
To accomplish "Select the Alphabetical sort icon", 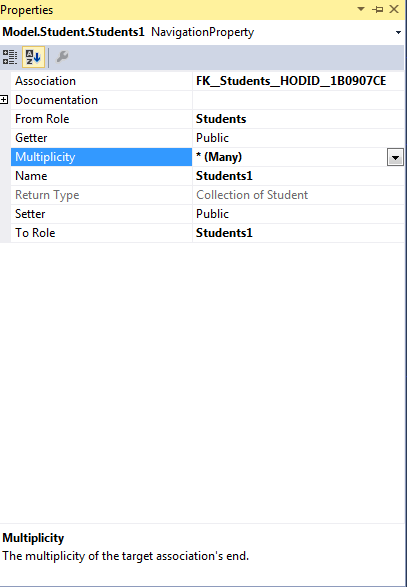I will [33, 57].
